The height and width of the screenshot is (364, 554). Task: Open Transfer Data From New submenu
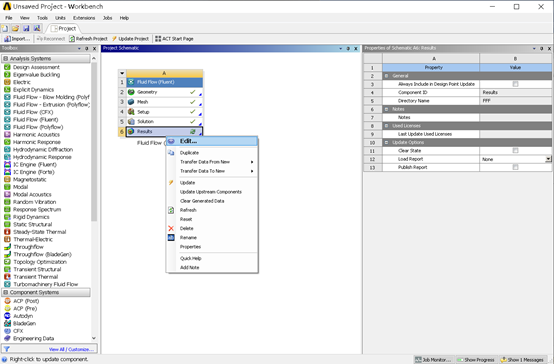pyautogui.click(x=212, y=162)
